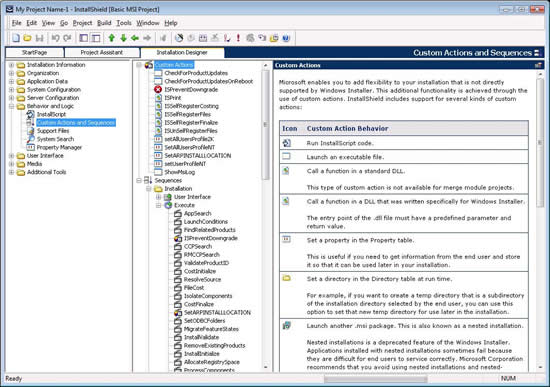Click the help pane vertical scrollbar
Screen dimensions: 550x387
pyautogui.click(x=540, y=142)
